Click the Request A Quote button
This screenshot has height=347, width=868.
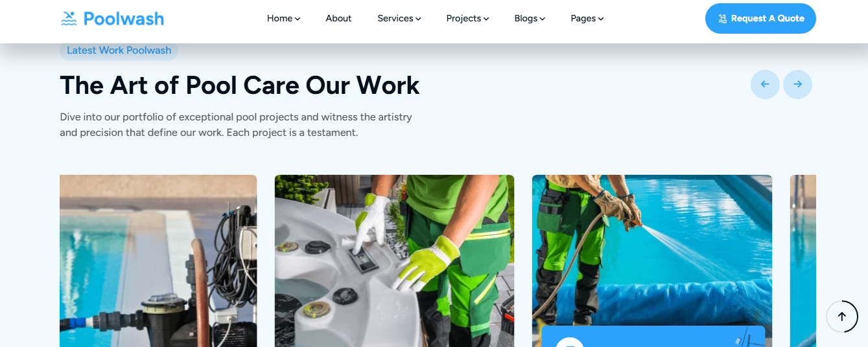[760, 18]
